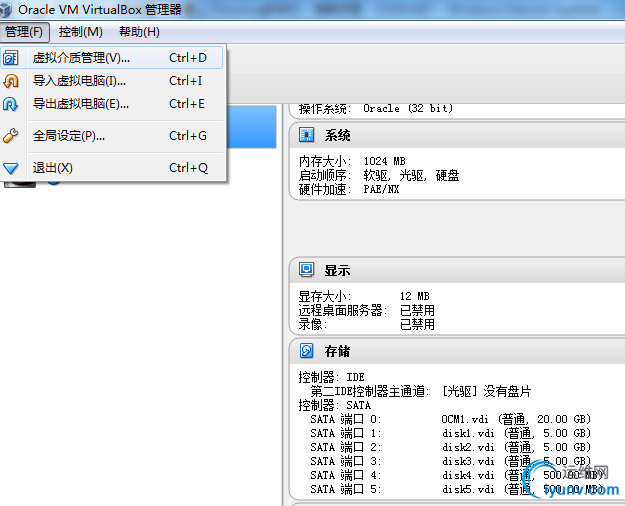Click the 控制器: IDE line

(332, 377)
